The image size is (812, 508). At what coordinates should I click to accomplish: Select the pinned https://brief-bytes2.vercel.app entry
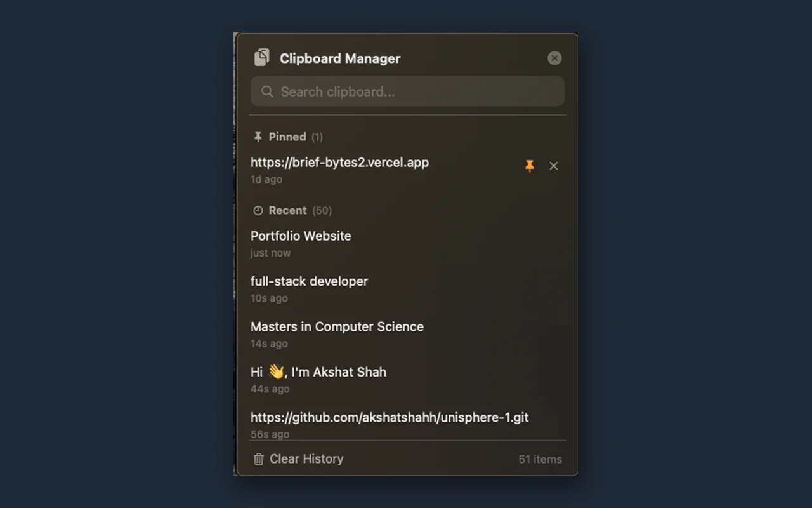tap(407, 170)
